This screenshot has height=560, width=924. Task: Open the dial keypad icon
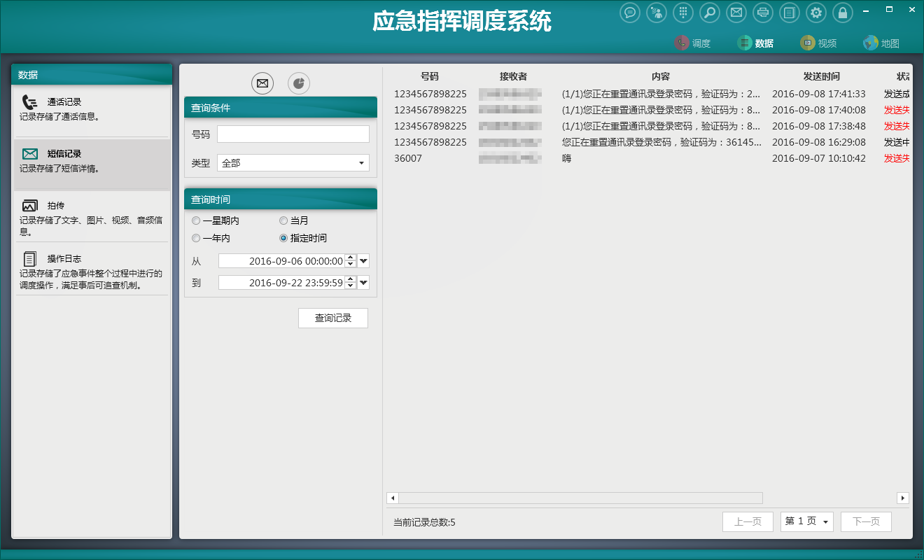point(683,13)
